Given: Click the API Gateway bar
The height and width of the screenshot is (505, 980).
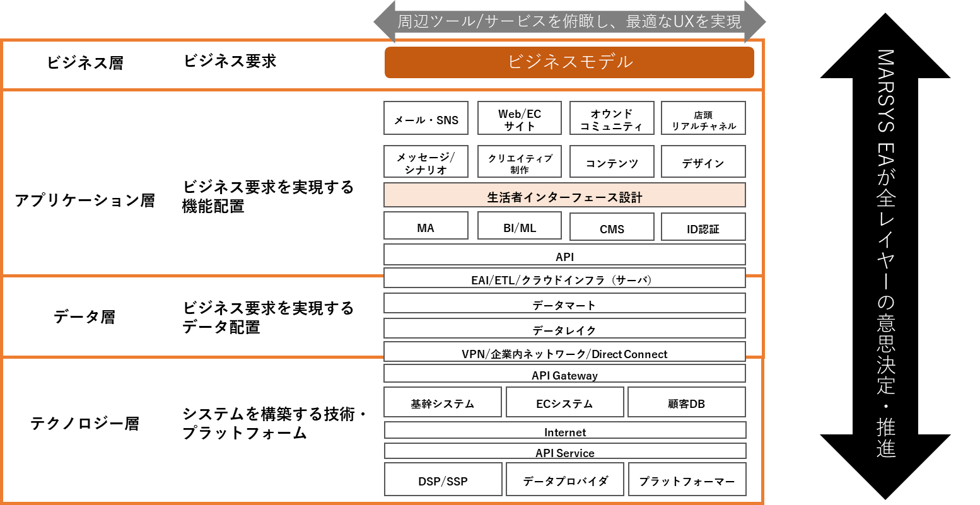Looking at the screenshot, I should (564, 374).
